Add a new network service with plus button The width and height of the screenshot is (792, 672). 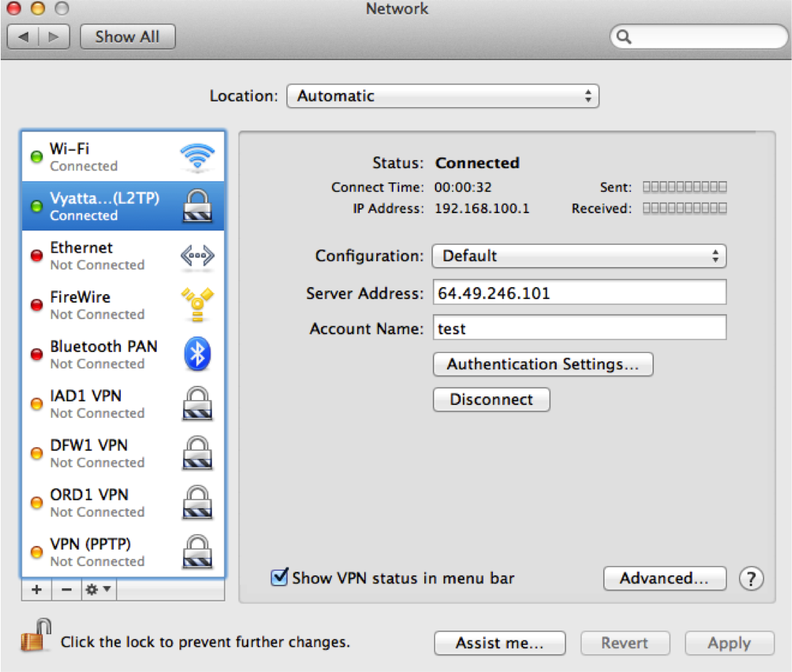[36, 590]
